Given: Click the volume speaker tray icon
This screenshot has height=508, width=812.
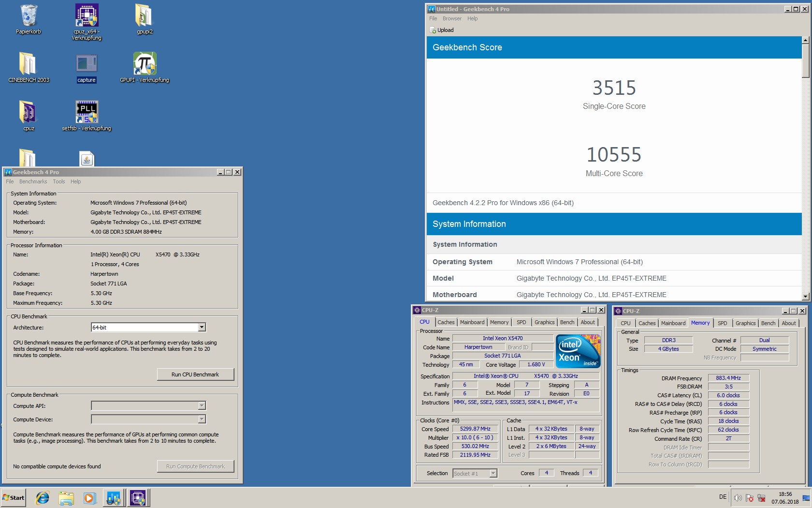Looking at the screenshot, I should [x=738, y=498].
